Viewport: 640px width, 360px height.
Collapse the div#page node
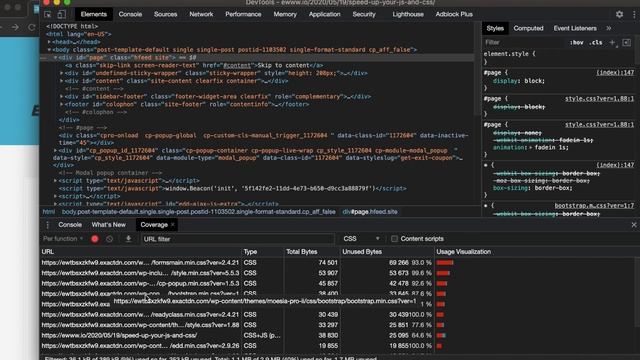[x=56, y=58]
